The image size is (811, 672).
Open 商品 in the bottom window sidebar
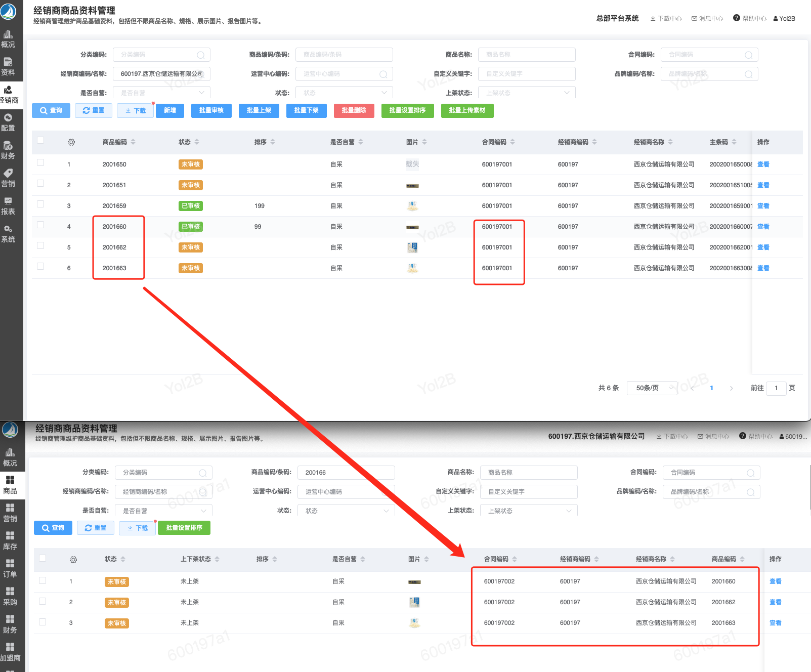click(x=10, y=485)
